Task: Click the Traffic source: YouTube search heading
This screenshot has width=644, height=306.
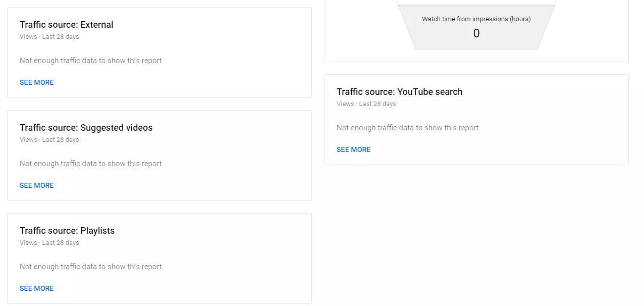Action: coord(399,92)
